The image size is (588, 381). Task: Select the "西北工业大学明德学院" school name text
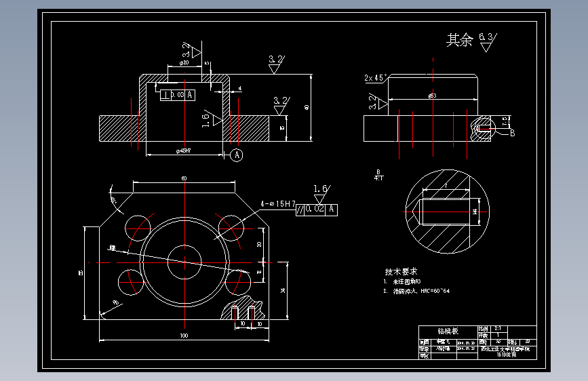506,349
